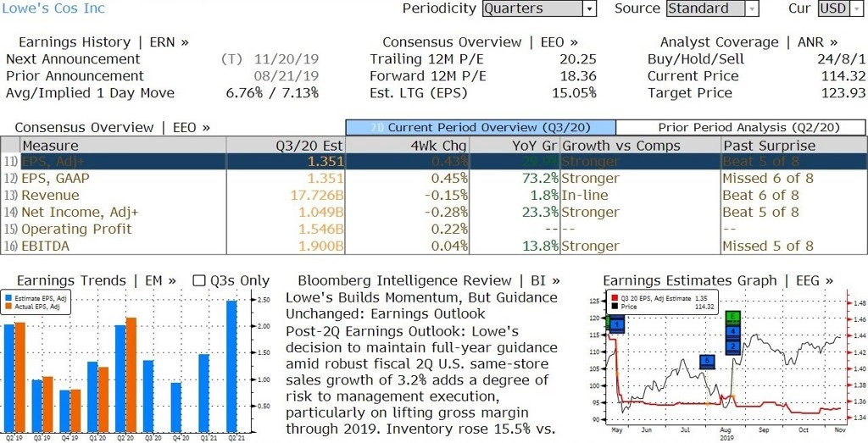Open the Periodicity Quarters dropdown

(x=539, y=8)
